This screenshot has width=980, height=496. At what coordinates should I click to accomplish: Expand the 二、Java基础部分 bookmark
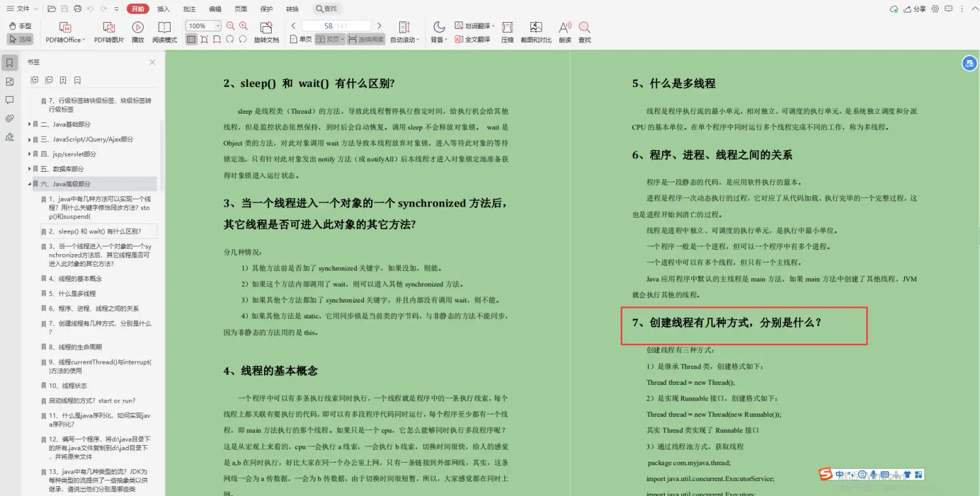click(29, 124)
